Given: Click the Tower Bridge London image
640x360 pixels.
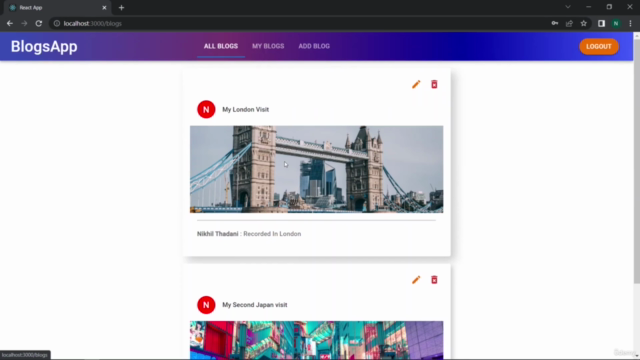Looking at the screenshot, I should click(x=316, y=169).
